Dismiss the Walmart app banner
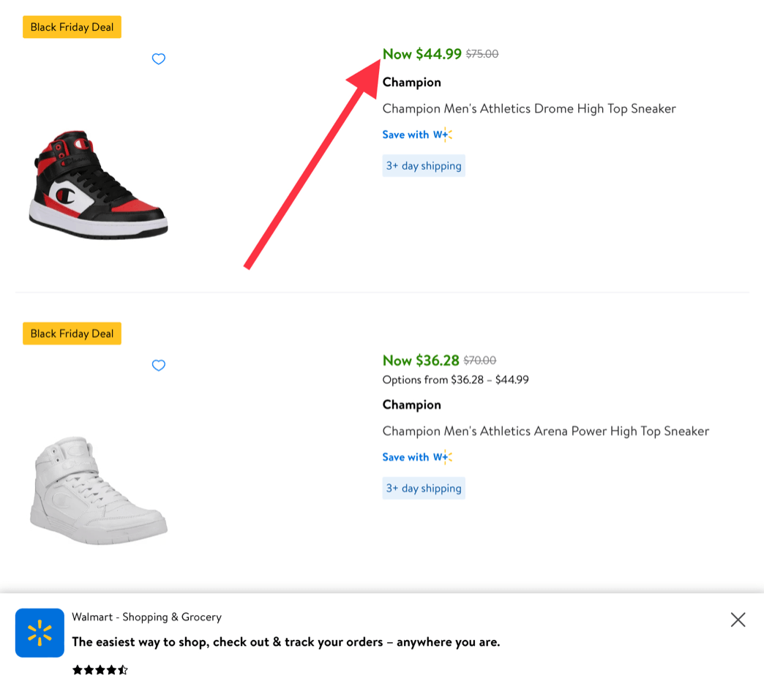Viewport: 764px width, 700px height. point(738,620)
